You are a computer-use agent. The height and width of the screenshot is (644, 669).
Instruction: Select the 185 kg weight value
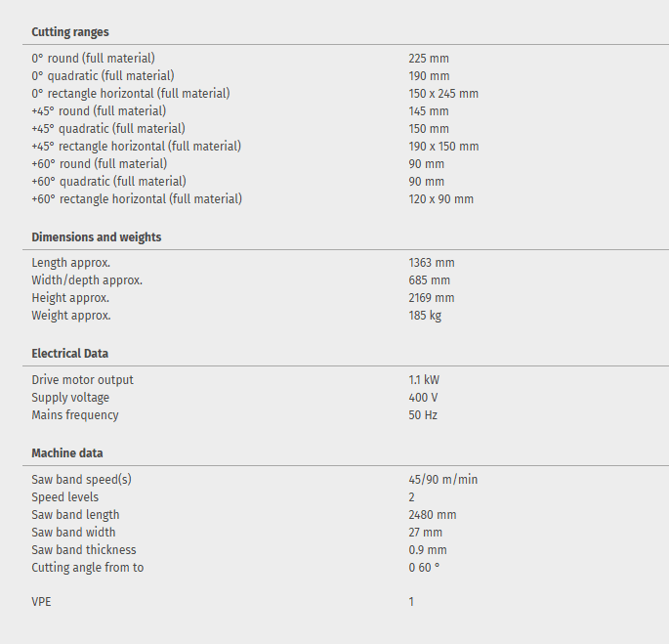(425, 316)
